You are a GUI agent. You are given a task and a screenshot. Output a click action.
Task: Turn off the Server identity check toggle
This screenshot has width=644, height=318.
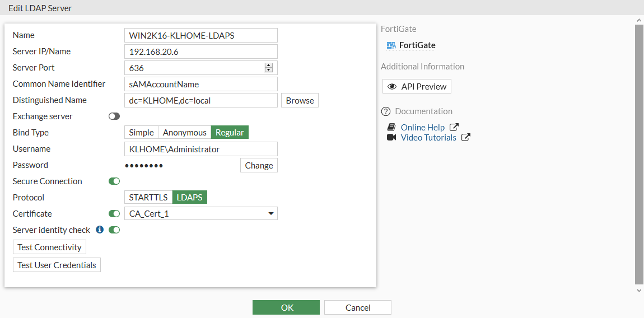click(114, 230)
